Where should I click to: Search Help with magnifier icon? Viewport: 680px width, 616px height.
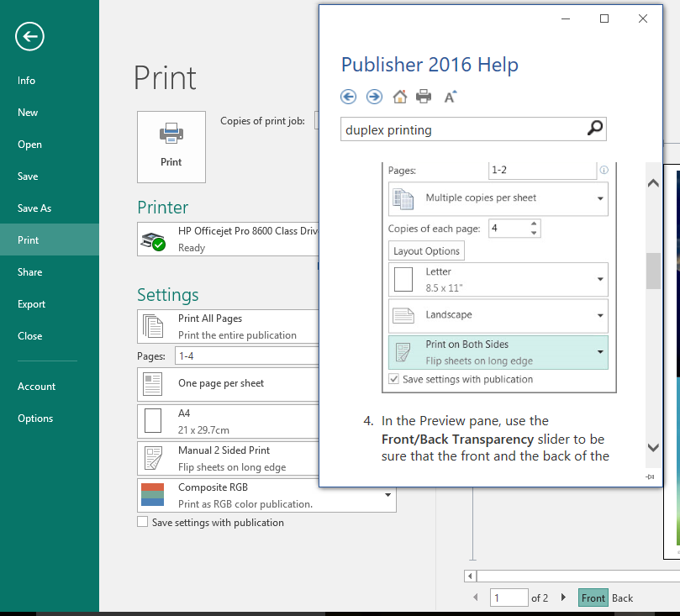pyautogui.click(x=594, y=129)
